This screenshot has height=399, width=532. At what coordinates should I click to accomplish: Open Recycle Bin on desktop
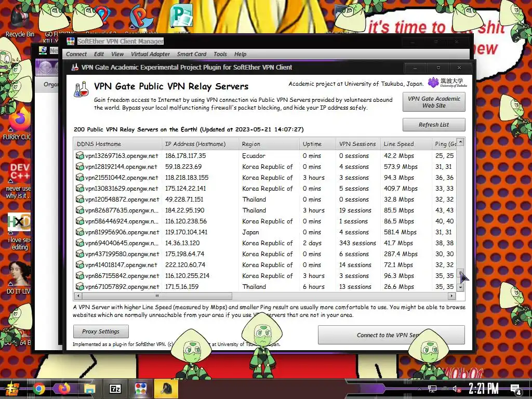pyautogui.click(x=20, y=20)
